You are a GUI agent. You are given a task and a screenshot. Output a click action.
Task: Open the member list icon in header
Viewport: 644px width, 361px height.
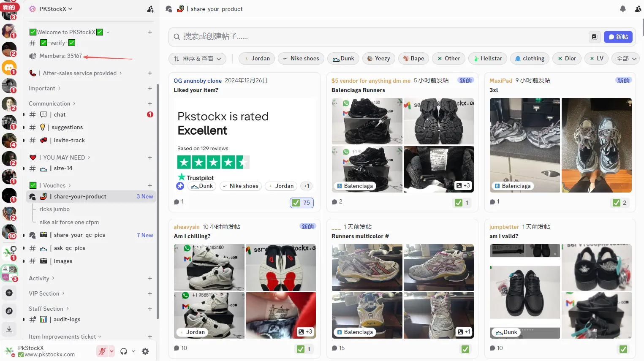click(x=638, y=9)
